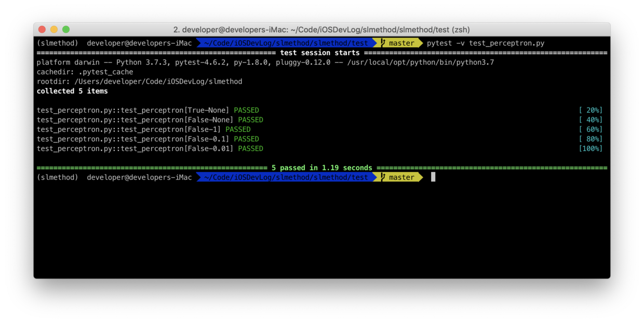Click 'developer@developers-iMac' in the bottom prompt
Viewport: 644px width, 323px height.
pos(139,177)
